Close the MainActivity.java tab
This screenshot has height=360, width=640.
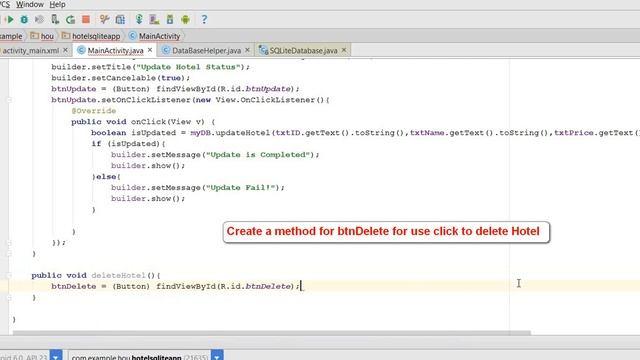(150, 50)
